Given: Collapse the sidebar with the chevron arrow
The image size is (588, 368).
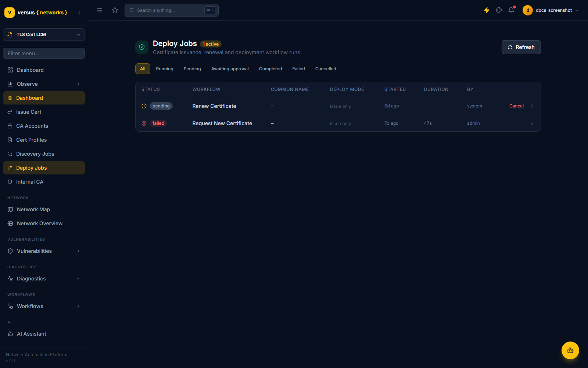Looking at the screenshot, I should [x=79, y=13].
